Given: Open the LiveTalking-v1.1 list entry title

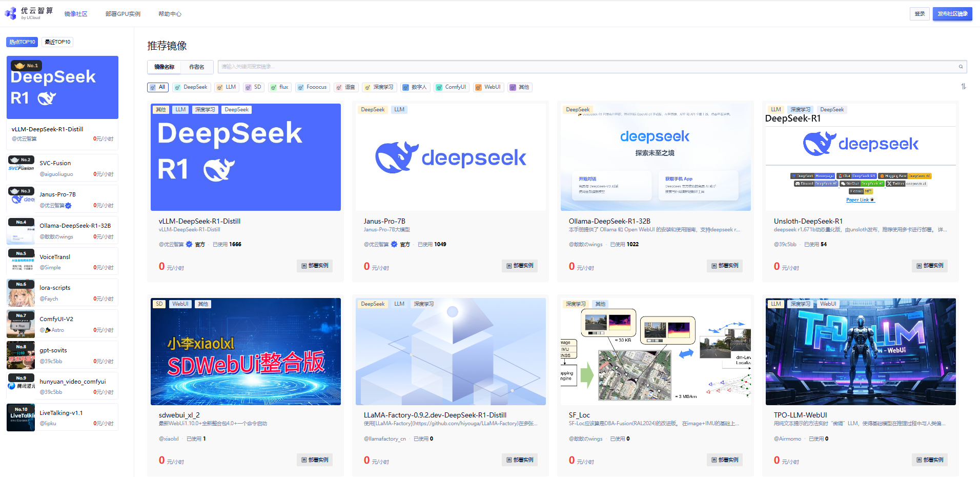Looking at the screenshot, I should [61, 413].
